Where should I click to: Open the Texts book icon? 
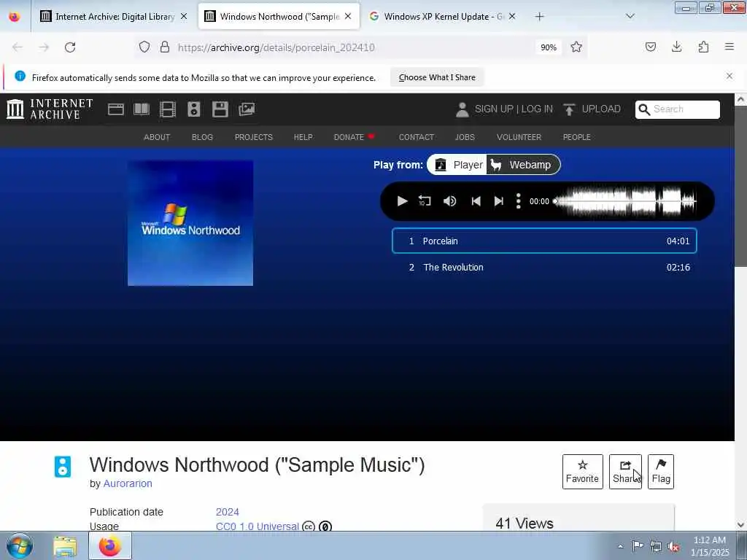click(142, 109)
